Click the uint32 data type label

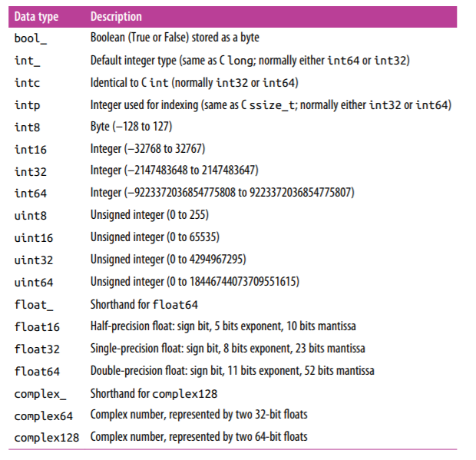coord(34,259)
